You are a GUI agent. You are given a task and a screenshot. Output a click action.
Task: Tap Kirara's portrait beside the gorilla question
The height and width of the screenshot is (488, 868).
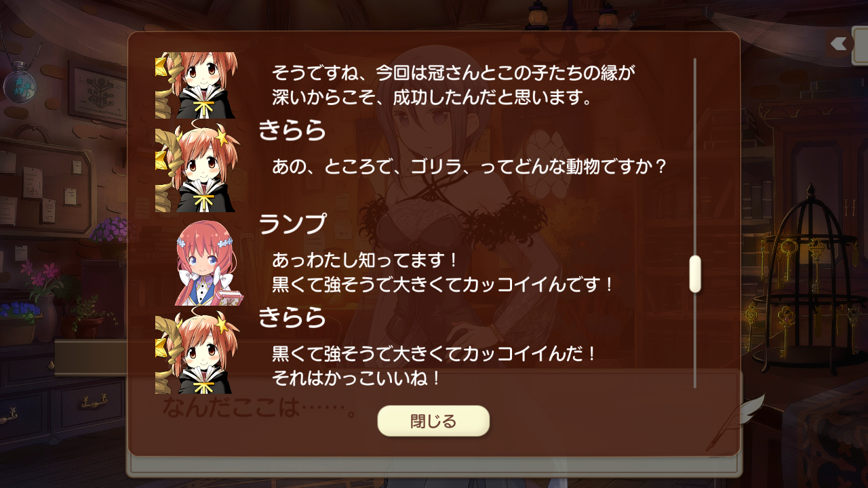click(x=196, y=169)
